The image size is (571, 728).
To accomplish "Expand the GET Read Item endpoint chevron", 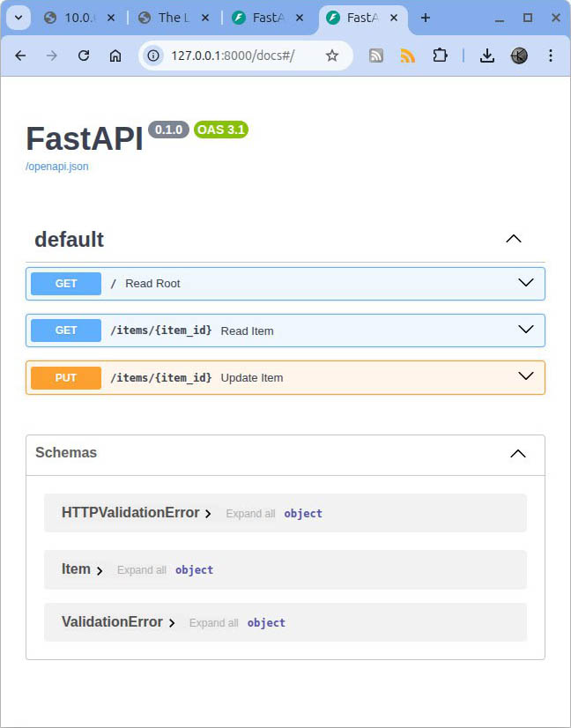I will (526, 330).
